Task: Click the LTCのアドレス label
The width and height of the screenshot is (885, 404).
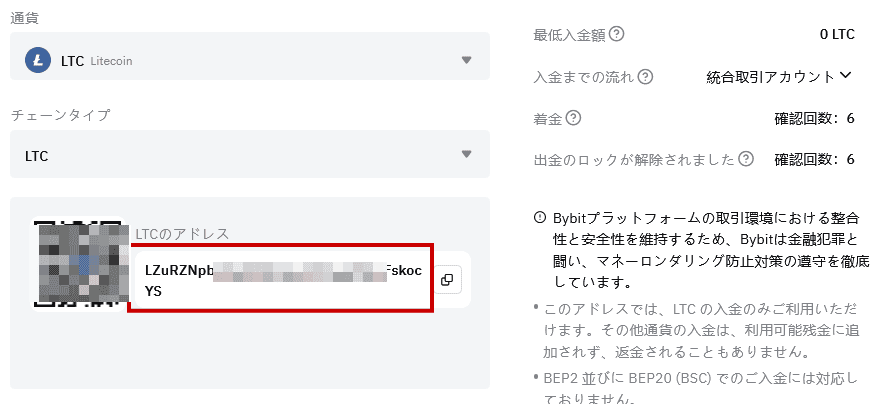Action: (182, 234)
